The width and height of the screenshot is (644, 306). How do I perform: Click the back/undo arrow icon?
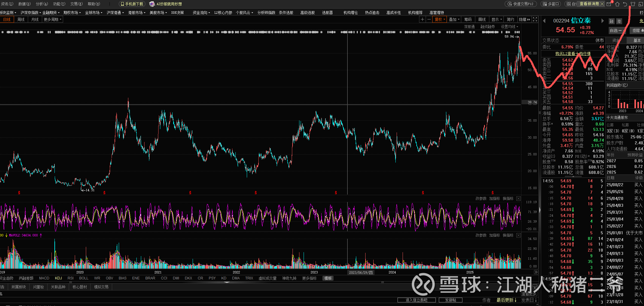click(x=625, y=4)
